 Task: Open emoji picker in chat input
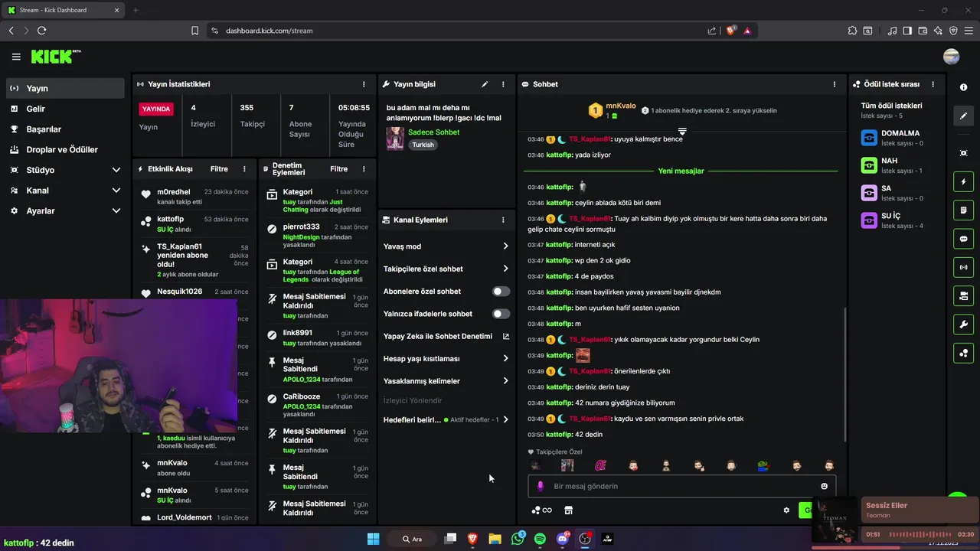pyautogui.click(x=824, y=486)
